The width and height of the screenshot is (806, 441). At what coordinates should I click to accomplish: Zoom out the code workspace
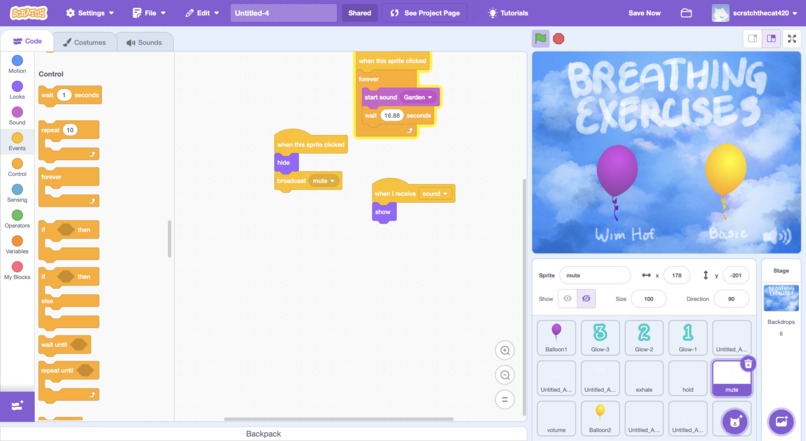point(505,375)
